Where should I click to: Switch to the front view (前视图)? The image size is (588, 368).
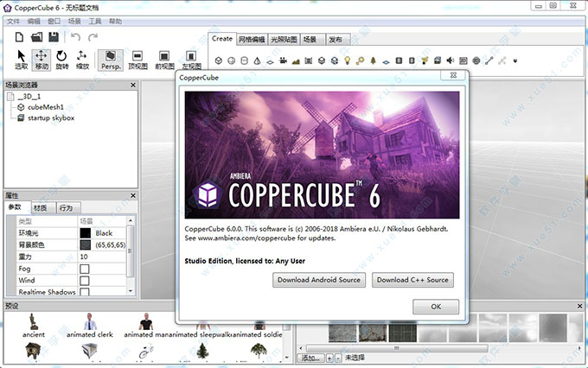pyautogui.click(x=164, y=60)
